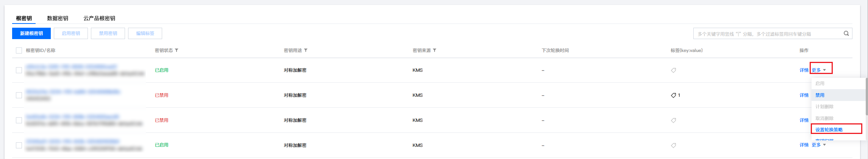Open 详情 link for the first key
Image resolution: width=868 pixels, height=159 pixels.
[804, 70]
